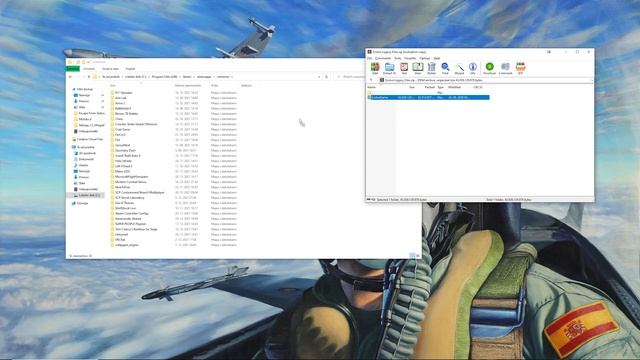The width and height of the screenshot is (640, 360).
Task: Select the Sea of Thieves folder
Action: 124,203
